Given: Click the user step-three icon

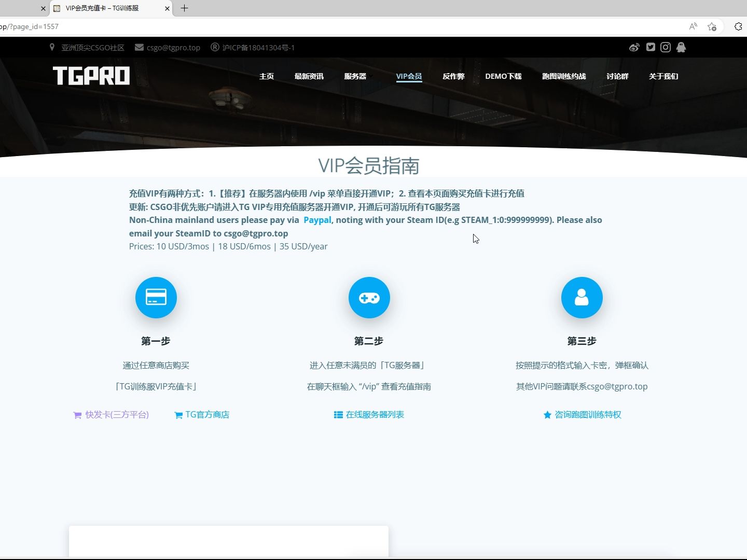Looking at the screenshot, I should [582, 298].
